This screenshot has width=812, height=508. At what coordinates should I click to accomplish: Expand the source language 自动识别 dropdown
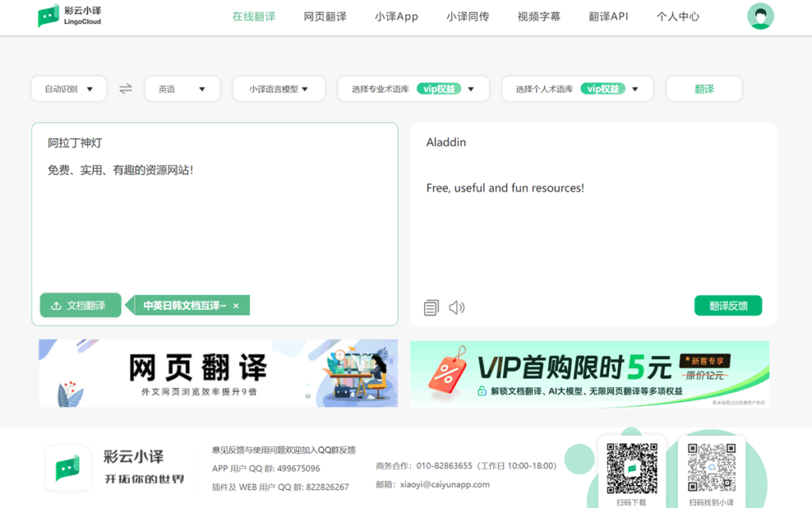coord(69,89)
